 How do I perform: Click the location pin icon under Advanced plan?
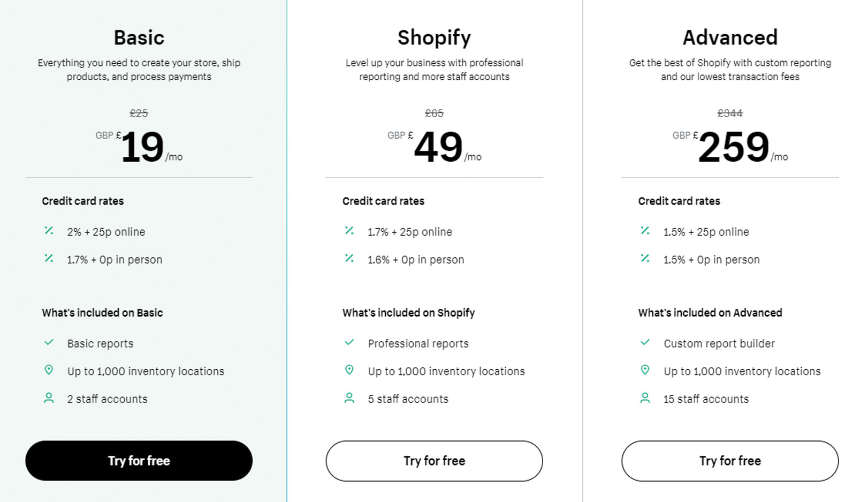pyautogui.click(x=645, y=370)
